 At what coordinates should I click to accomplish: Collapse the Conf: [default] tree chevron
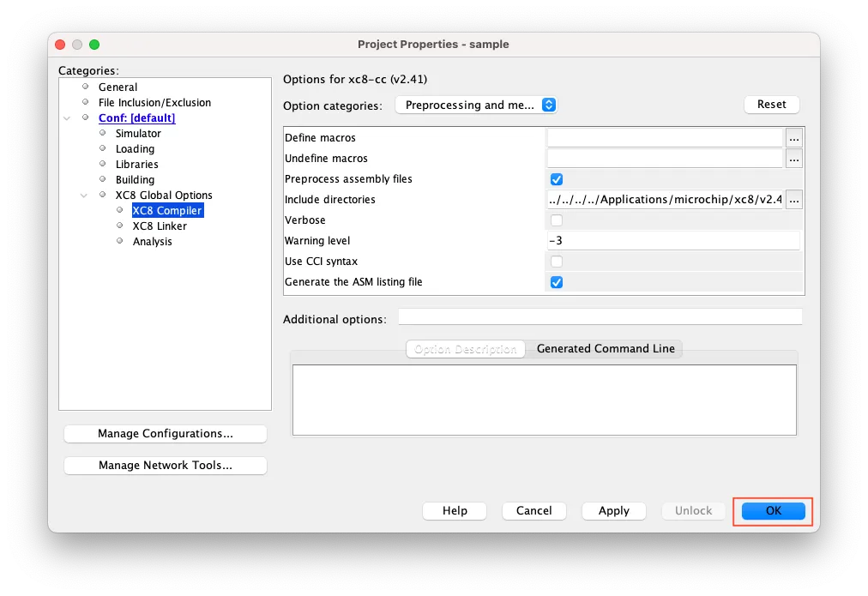point(67,117)
